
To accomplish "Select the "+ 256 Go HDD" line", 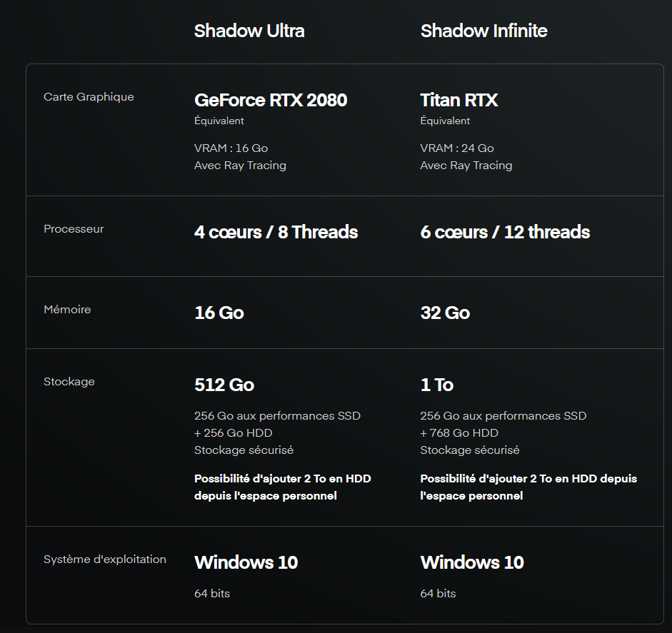I will pyautogui.click(x=233, y=433).
